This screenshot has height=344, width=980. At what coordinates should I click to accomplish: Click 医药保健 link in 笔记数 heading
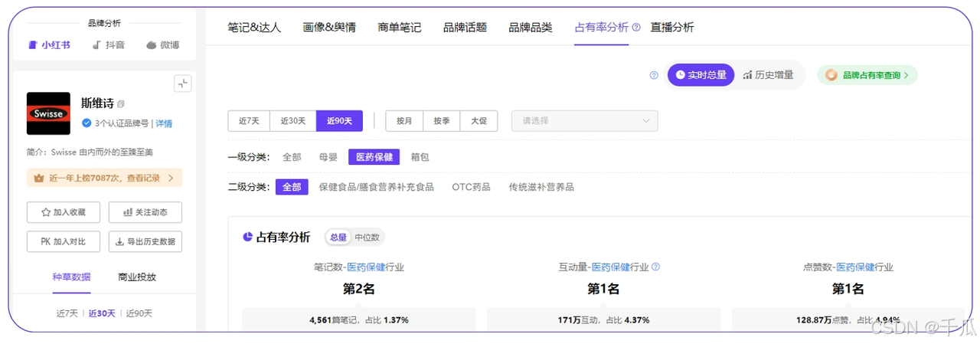click(366, 267)
